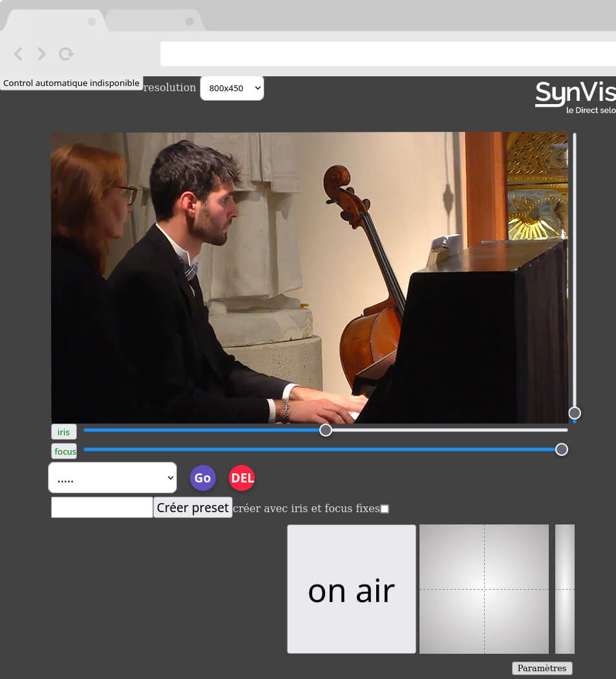The width and height of the screenshot is (616, 679).
Task: Click the on air button
Action: [352, 589]
